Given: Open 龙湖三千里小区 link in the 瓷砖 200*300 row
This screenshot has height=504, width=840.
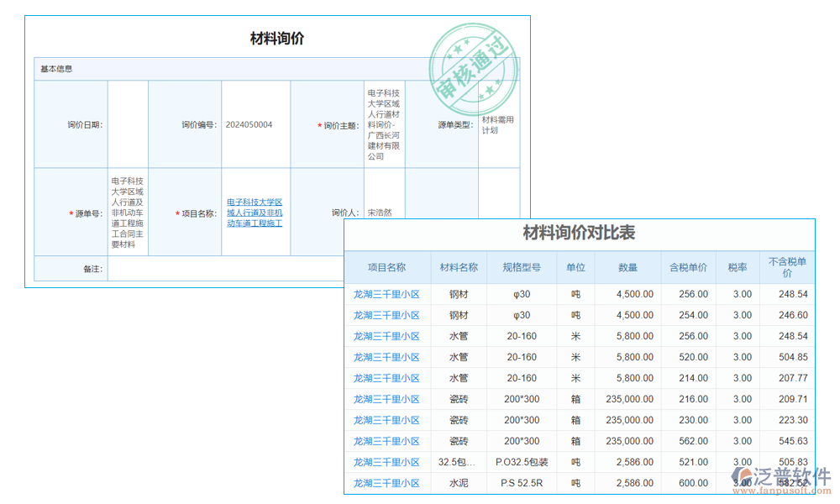Looking at the screenshot, I should tap(385, 399).
